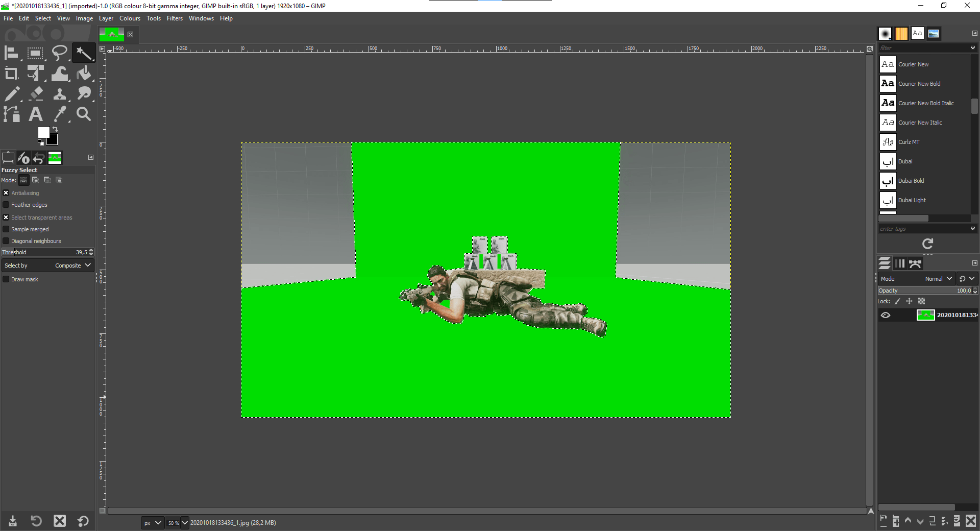Open the Edit menu
Viewport: 980px width, 531px height.
(24, 18)
